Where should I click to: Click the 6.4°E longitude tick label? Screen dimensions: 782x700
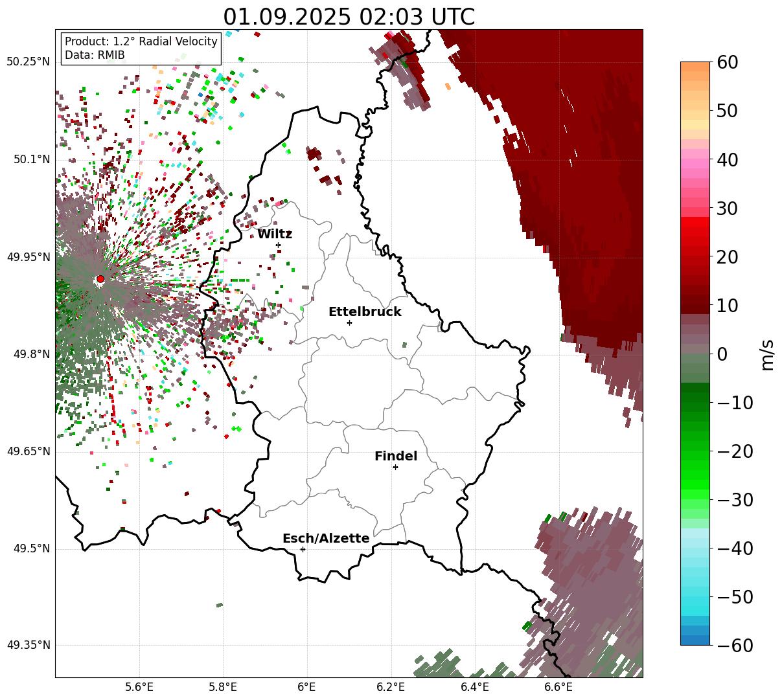pyautogui.click(x=474, y=687)
